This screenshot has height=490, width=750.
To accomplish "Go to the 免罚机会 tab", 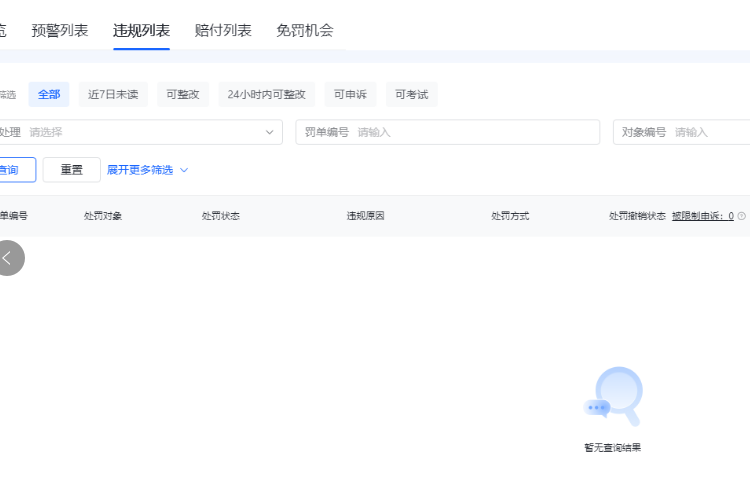I will pos(305,31).
